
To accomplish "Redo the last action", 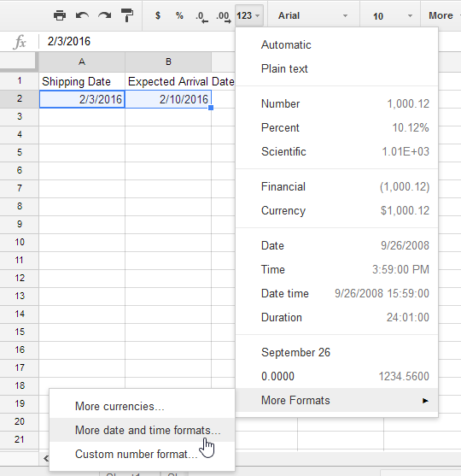I will click(x=105, y=15).
